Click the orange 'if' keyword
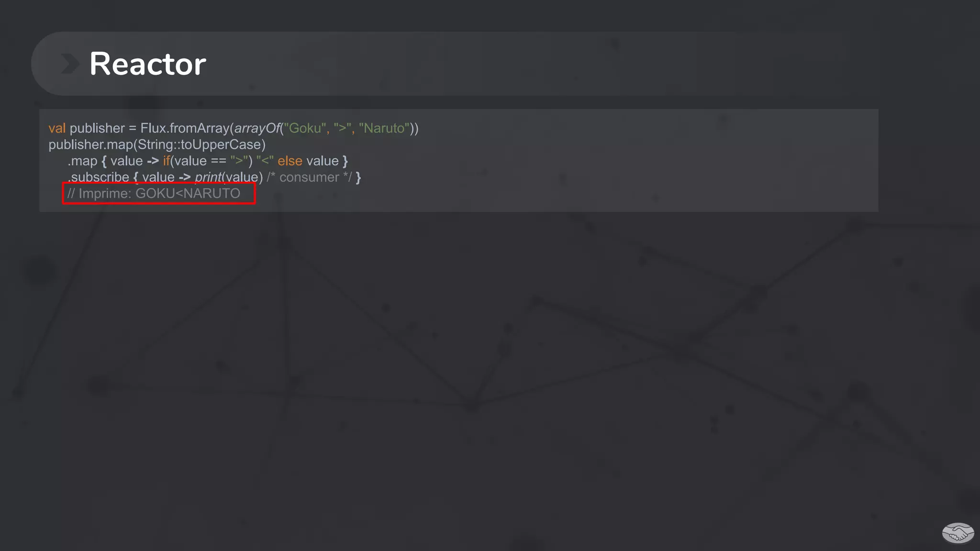 (166, 161)
